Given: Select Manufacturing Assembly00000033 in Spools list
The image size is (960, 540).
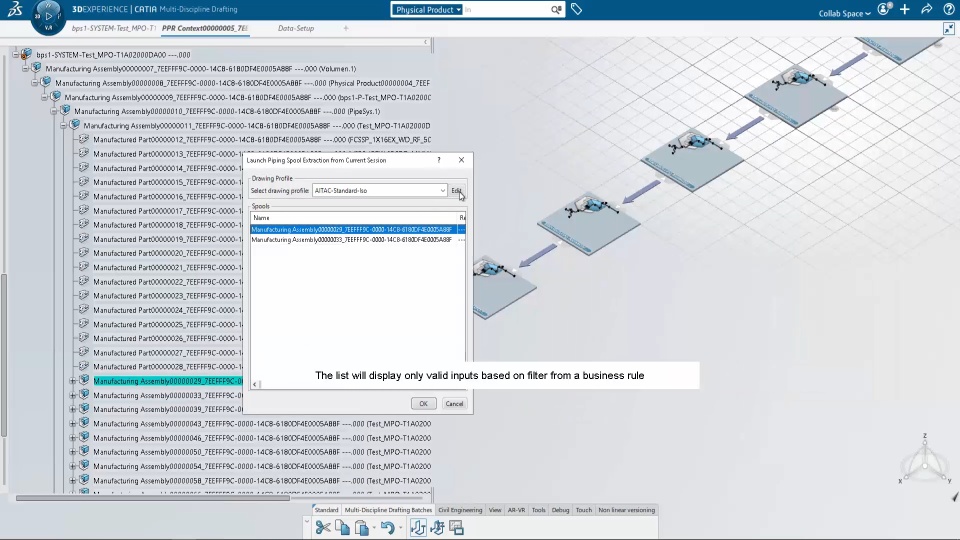Looking at the screenshot, I should click(x=358, y=240).
